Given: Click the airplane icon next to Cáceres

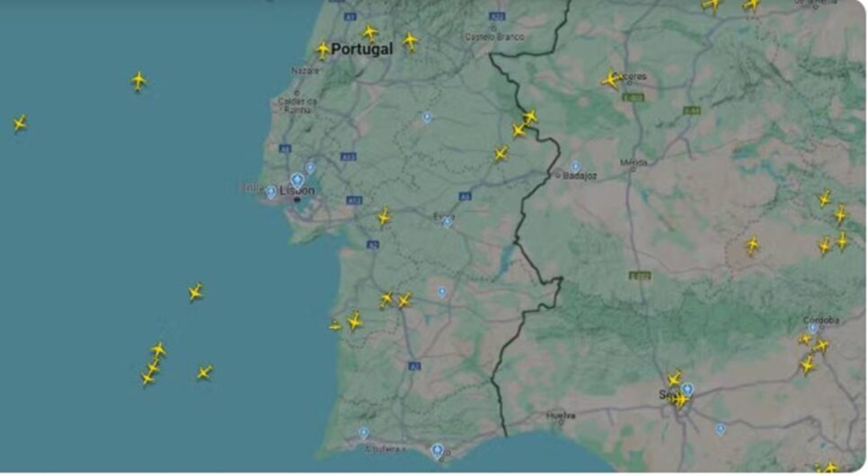Looking at the screenshot, I should [x=611, y=80].
